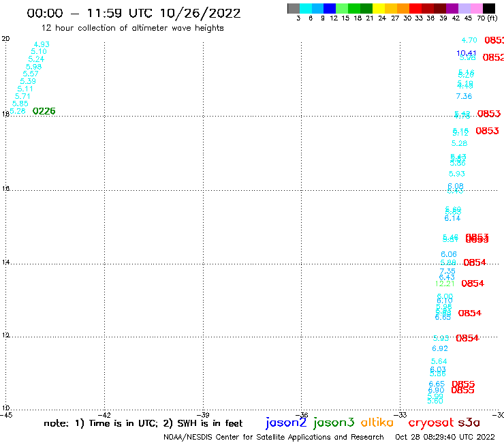Click the wave height value '6.06'
Viewport: 504px width, 443px height.
click(449, 254)
